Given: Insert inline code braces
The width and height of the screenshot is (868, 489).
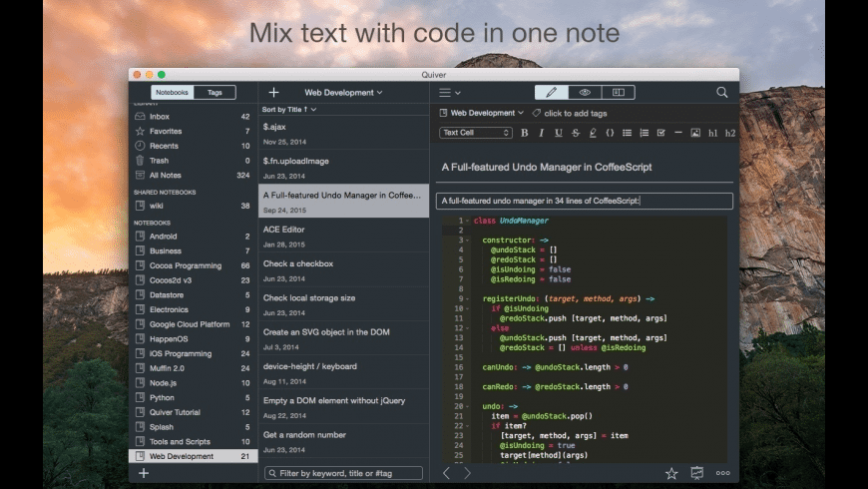Looking at the screenshot, I should 610,133.
